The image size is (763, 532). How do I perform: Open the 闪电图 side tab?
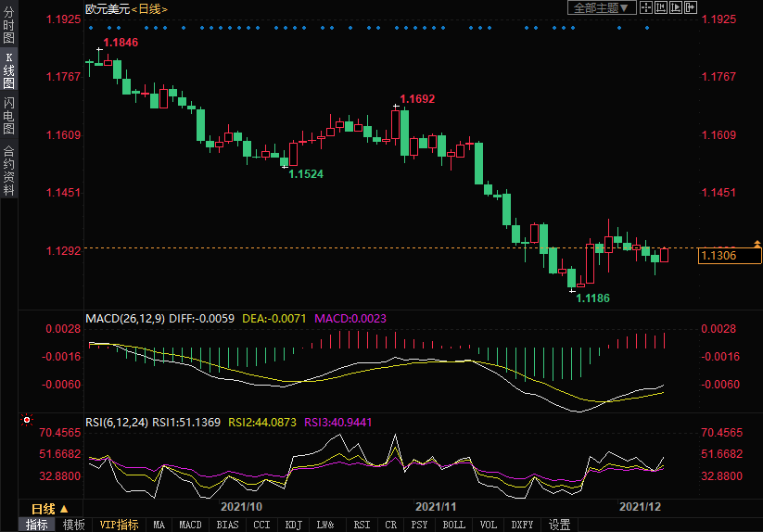pos(8,116)
